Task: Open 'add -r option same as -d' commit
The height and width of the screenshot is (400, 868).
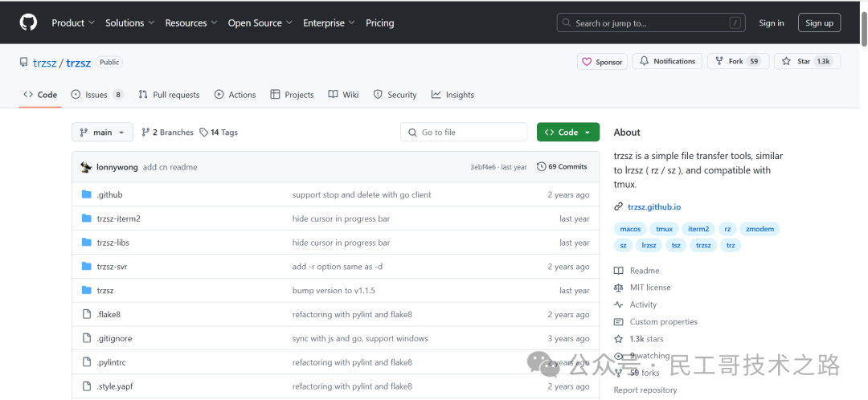Action: click(x=337, y=267)
